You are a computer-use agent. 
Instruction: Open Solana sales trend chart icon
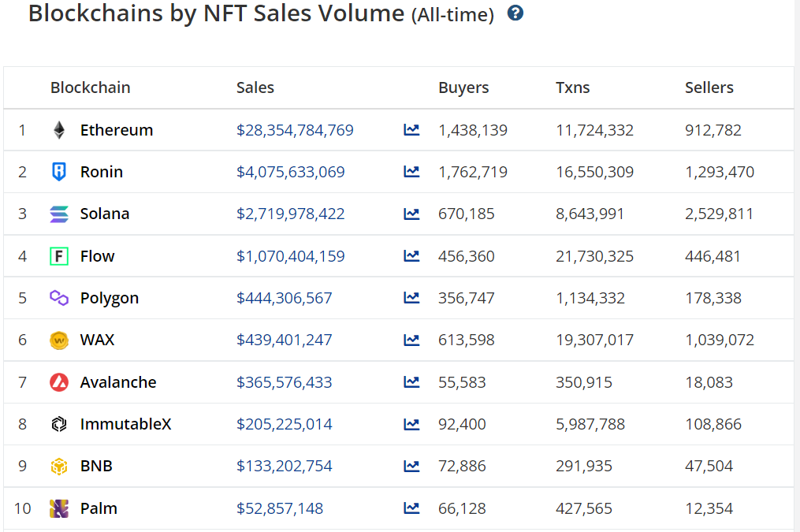[x=411, y=214]
